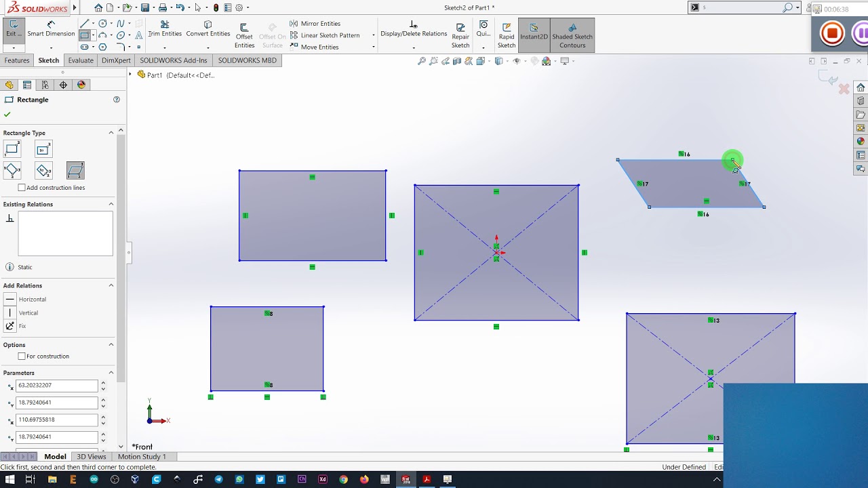The height and width of the screenshot is (488, 868).
Task: Open the FeatureManager Design Tree tab
Action: [9, 85]
